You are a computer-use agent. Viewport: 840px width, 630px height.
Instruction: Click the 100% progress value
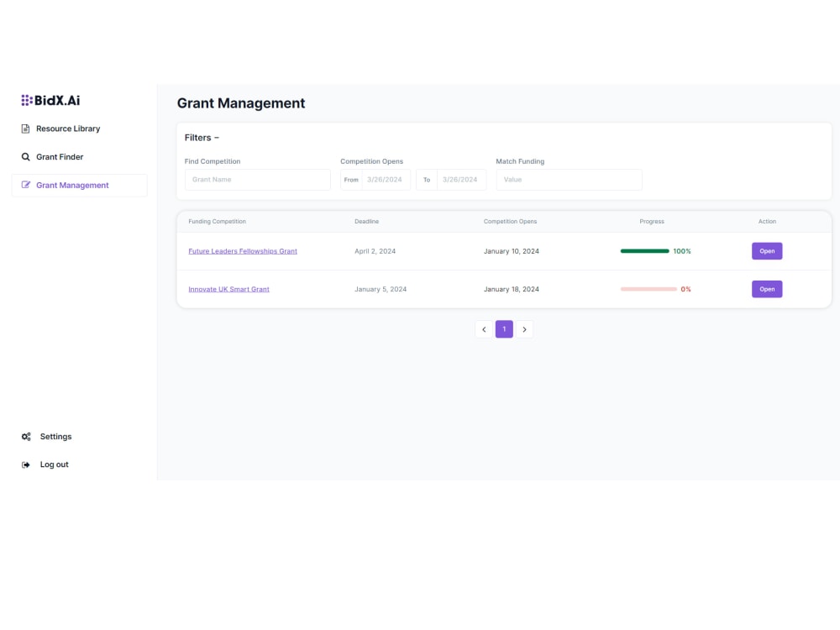[x=682, y=251]
